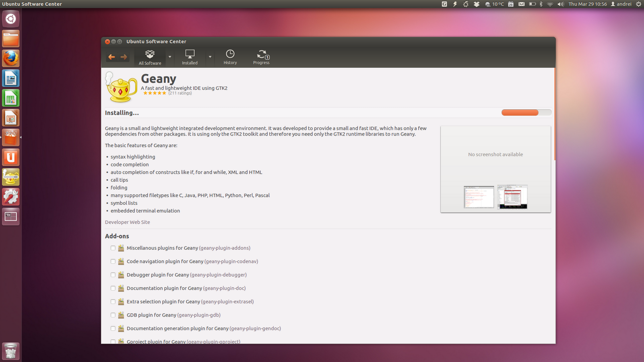
Task: Open the Workspace Switcher launcher icon
Action: pyautogui.click(x=11, y=216)
